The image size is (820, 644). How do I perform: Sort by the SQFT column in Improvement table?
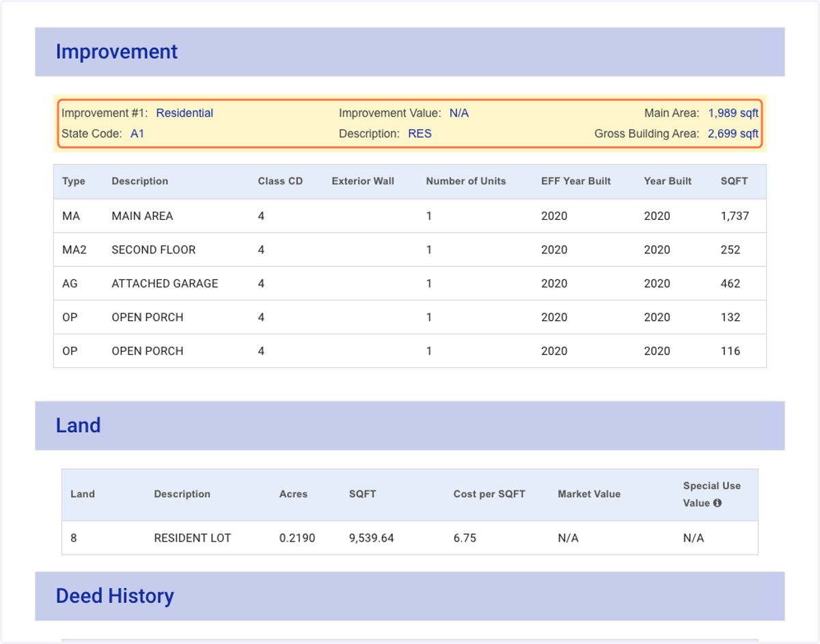click(x=734, y=182)
